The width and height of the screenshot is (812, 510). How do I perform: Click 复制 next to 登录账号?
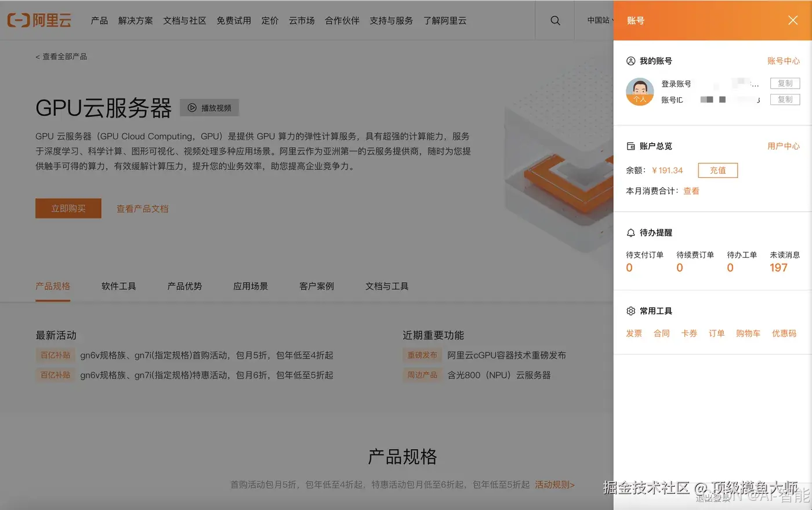785,83
